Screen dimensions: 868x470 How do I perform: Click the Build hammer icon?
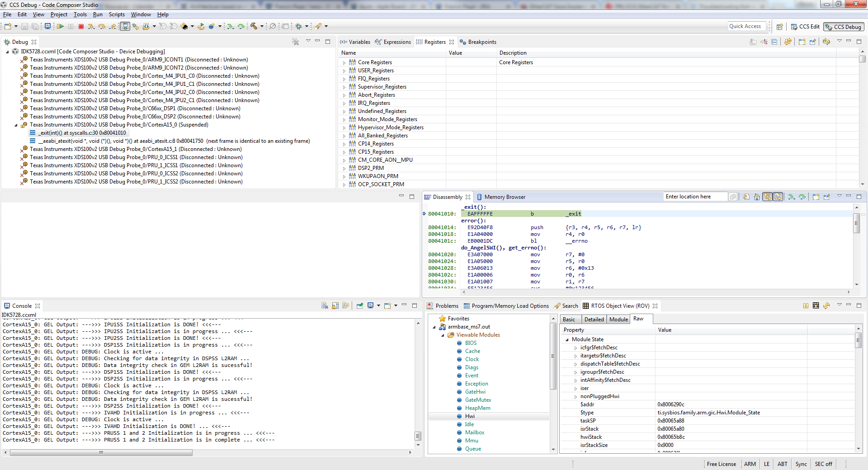point(254,27)
